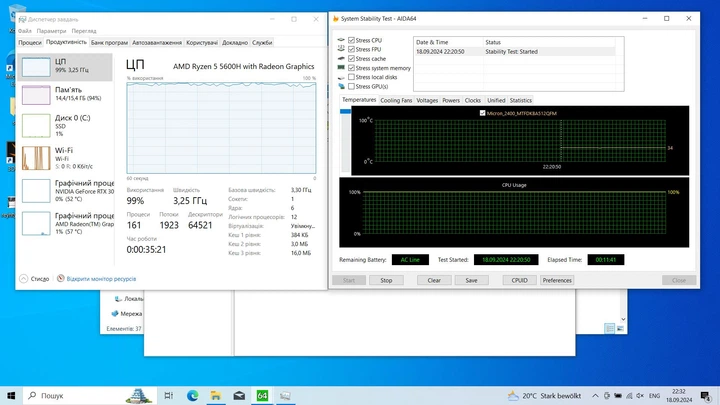Open the notification center icon
The image size is (720, 405).
click(x=706, y=395)
